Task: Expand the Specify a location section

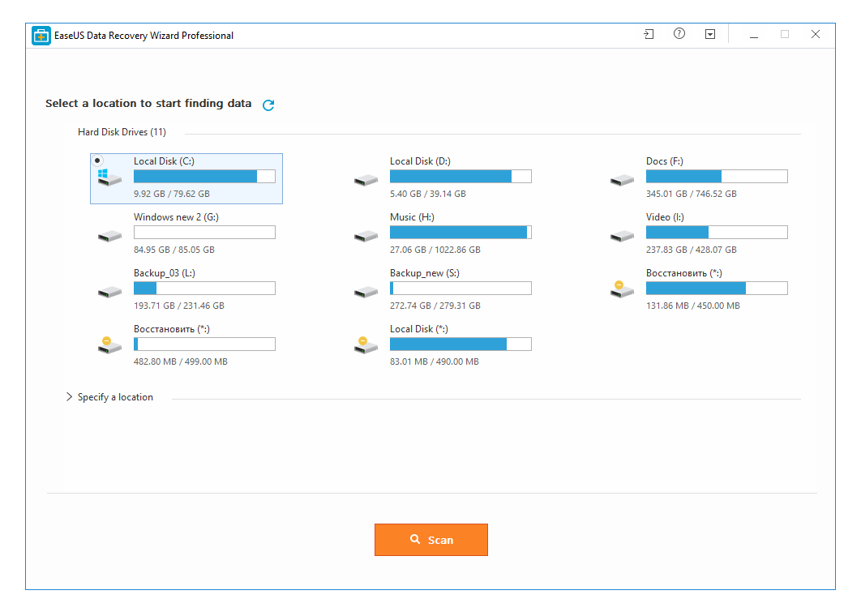Action: point(70,397)
